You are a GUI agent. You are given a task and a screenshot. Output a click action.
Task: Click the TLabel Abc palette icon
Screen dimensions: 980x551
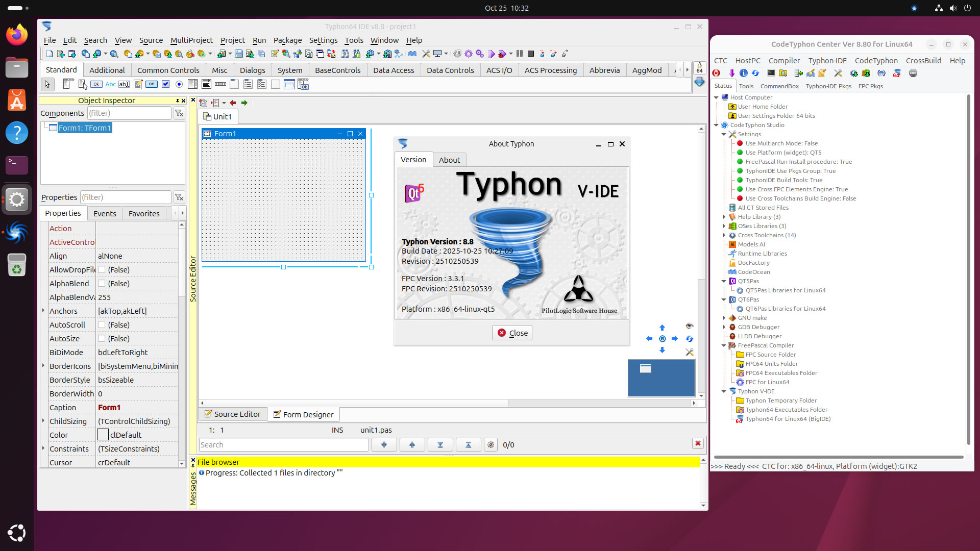pos(110,84)
